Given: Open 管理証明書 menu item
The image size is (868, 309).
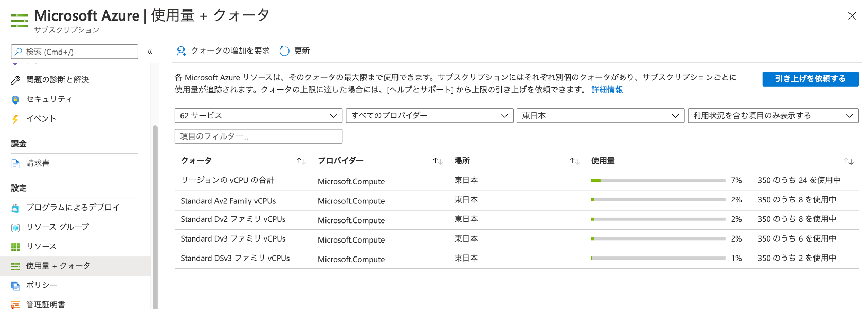Looking at the screenshot, I should point(46,305).
